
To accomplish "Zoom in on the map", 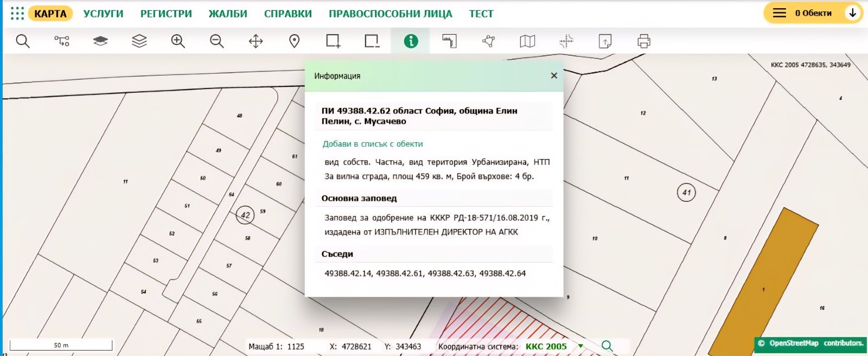I will (x=178, y=41).
